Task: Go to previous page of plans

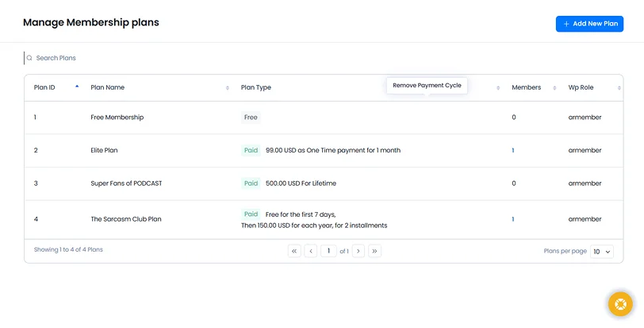Action: 311,251
